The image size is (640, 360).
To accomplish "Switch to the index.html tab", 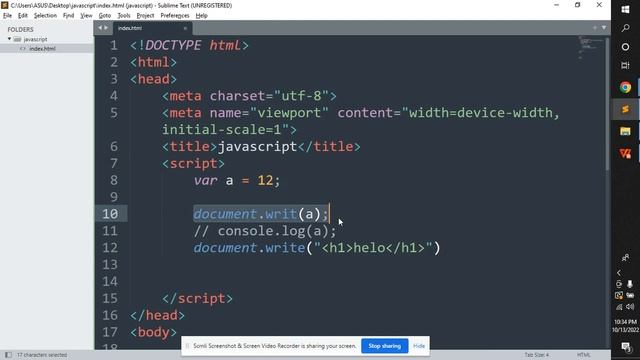I will point(151,28).
